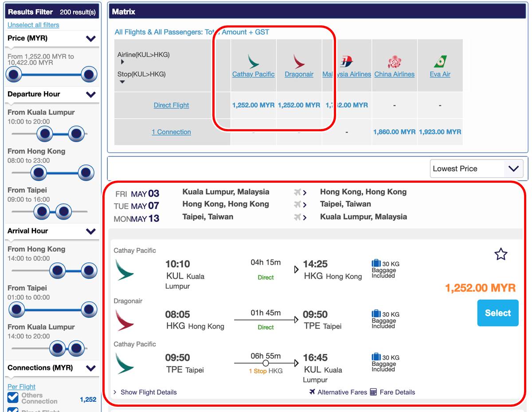This screenshot has width=532, height=412.
Task: Open the Dragonair airline link
Action: (299, 74)
